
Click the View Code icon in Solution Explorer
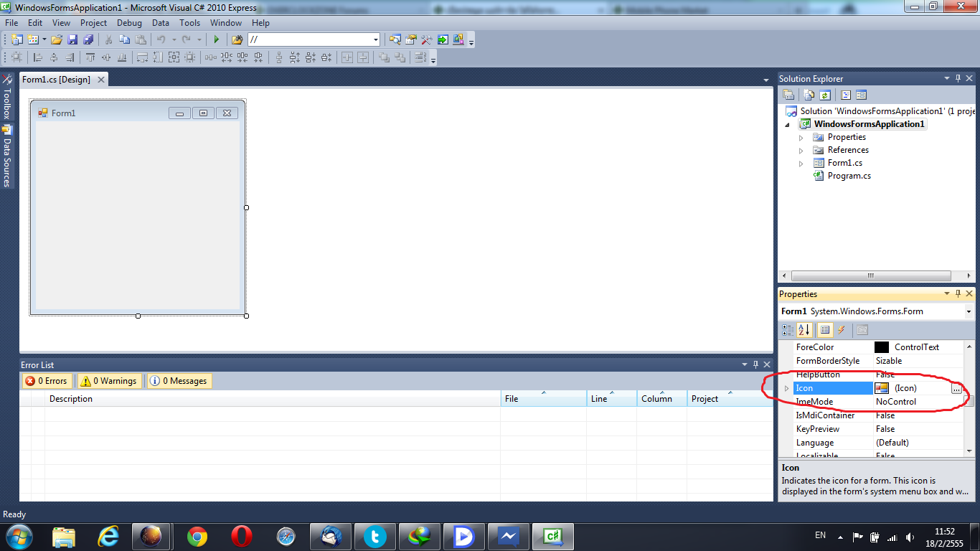click(846, 95)
